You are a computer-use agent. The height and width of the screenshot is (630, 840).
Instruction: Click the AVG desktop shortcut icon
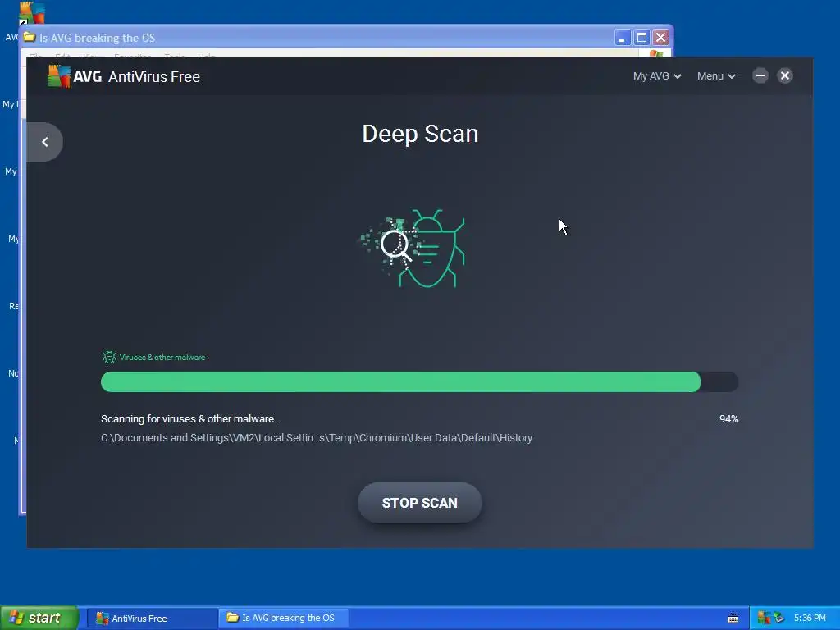[31, 14]
